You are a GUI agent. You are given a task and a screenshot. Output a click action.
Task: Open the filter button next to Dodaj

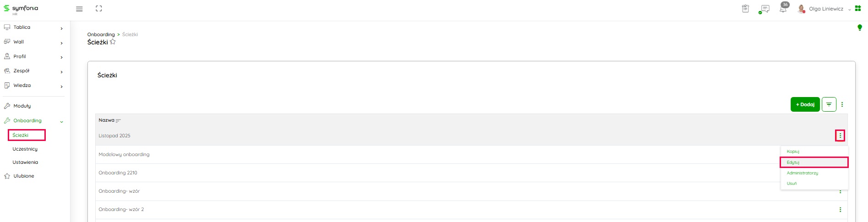tap(829, 104)
